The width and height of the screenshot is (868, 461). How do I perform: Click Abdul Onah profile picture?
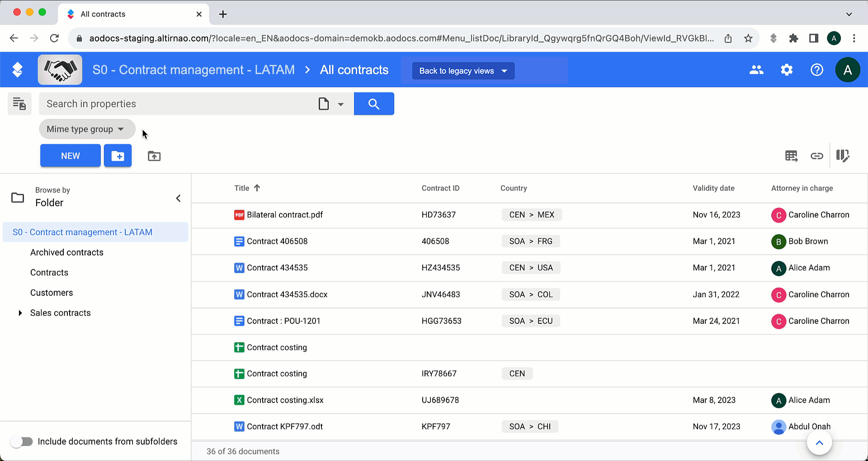778,427
